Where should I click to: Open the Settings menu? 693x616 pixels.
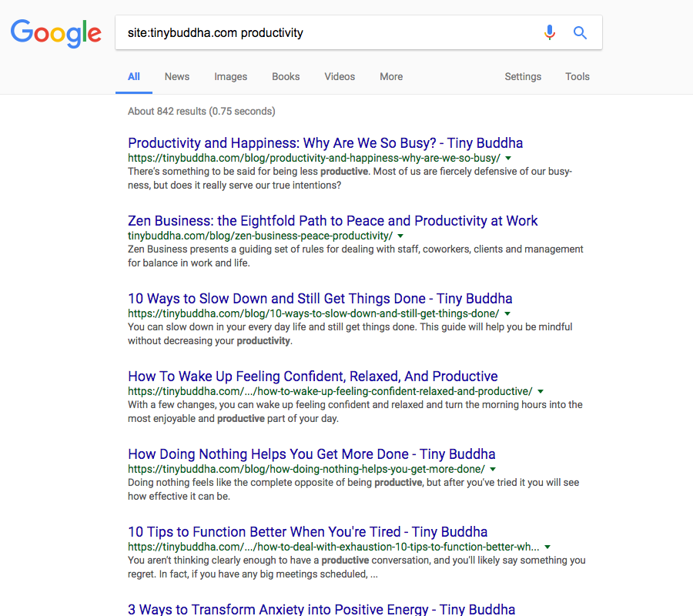(x=523, y=76)
